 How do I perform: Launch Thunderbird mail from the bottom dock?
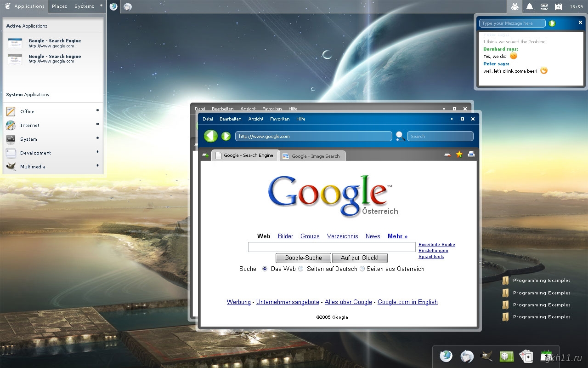[x=467, y=356]
